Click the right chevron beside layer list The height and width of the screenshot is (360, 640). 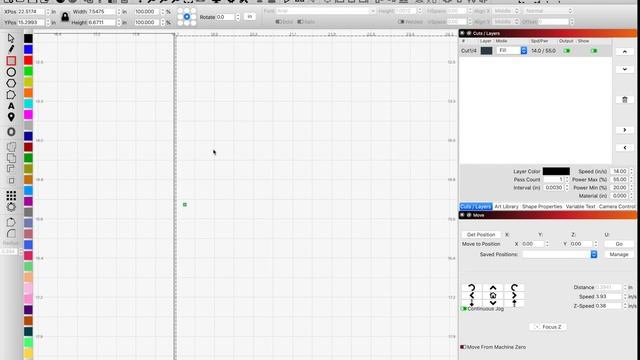pos(624,130)
